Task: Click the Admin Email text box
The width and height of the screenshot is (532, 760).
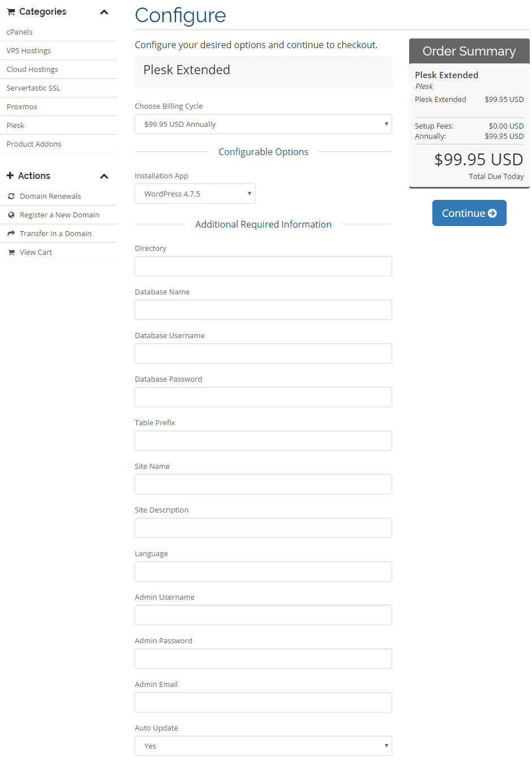Action: coord(263,702)
